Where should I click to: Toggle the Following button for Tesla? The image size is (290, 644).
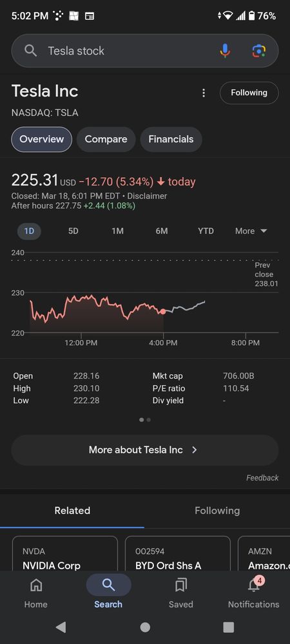(x=249, y=93)
